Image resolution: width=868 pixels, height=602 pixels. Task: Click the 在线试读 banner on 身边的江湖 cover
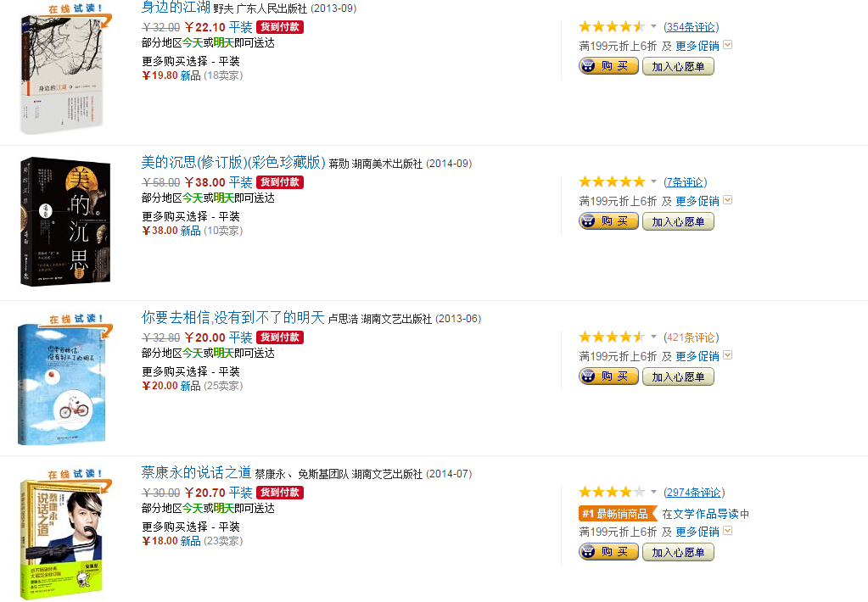76,9
